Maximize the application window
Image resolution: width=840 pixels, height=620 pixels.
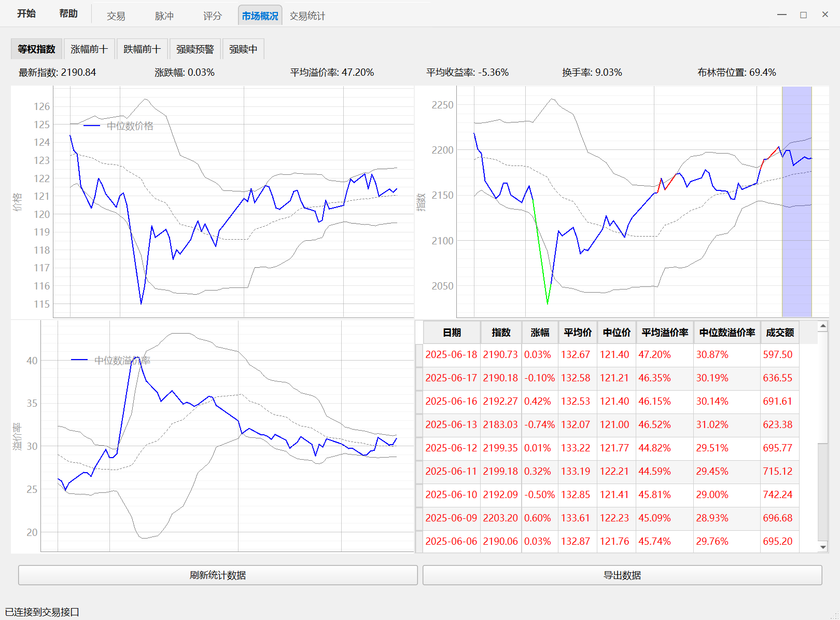tap(803, 15)
